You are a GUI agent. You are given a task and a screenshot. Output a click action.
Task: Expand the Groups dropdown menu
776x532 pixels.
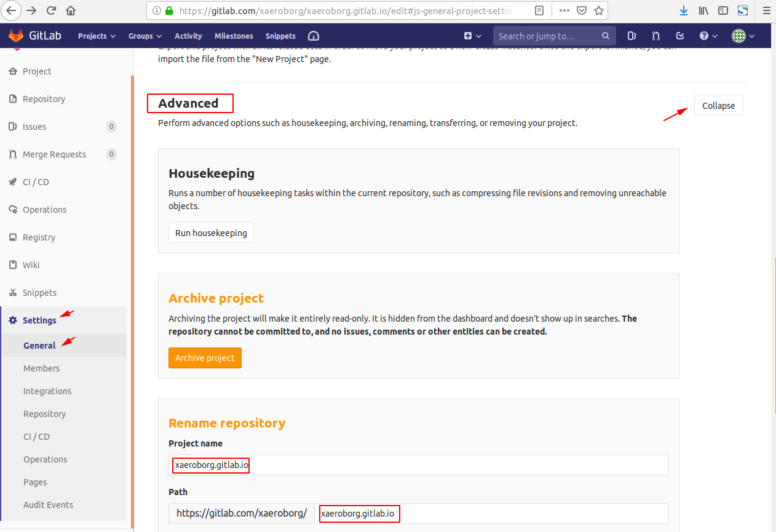tap(145, 36)
